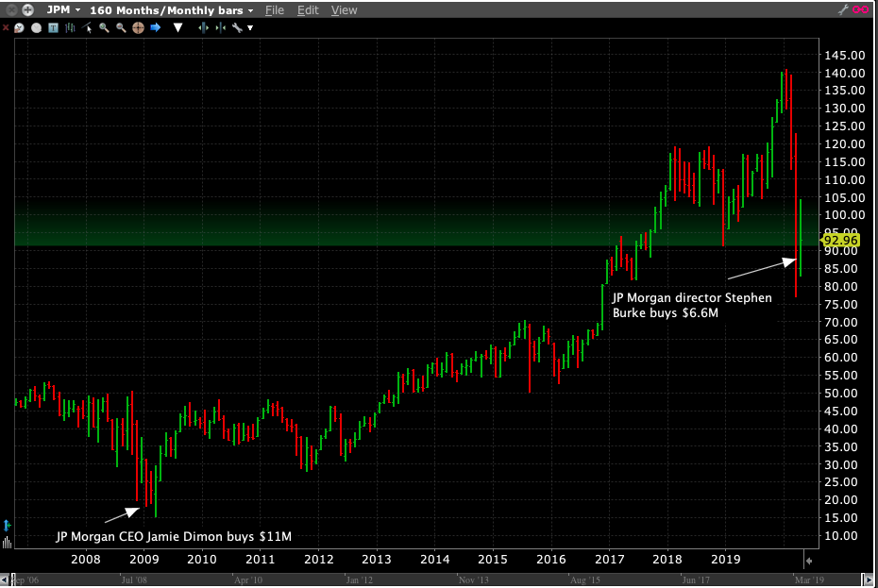This screenshot has height=588, width=878.
Task: Click the Nov '13 label on scrollbar
Action: tap(474, 580)
